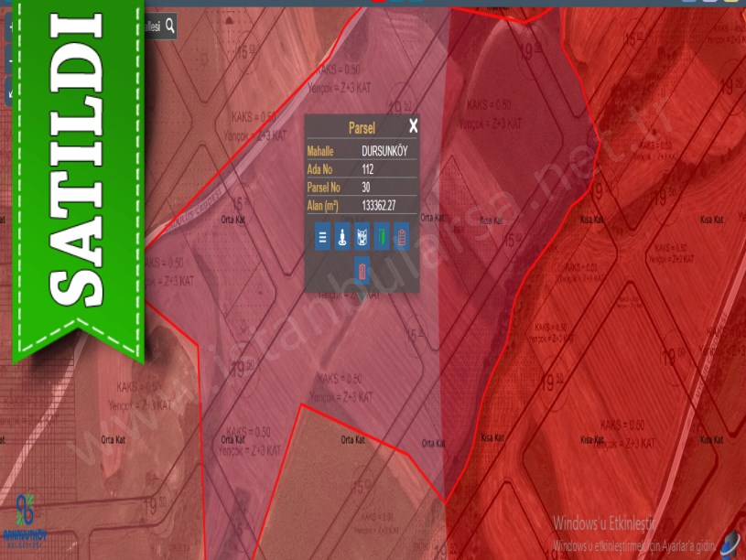The height and width of the screenshot is (560, 746).
Task: Click the green SATILDI ribbon banner
Action: tap(77, 174)
